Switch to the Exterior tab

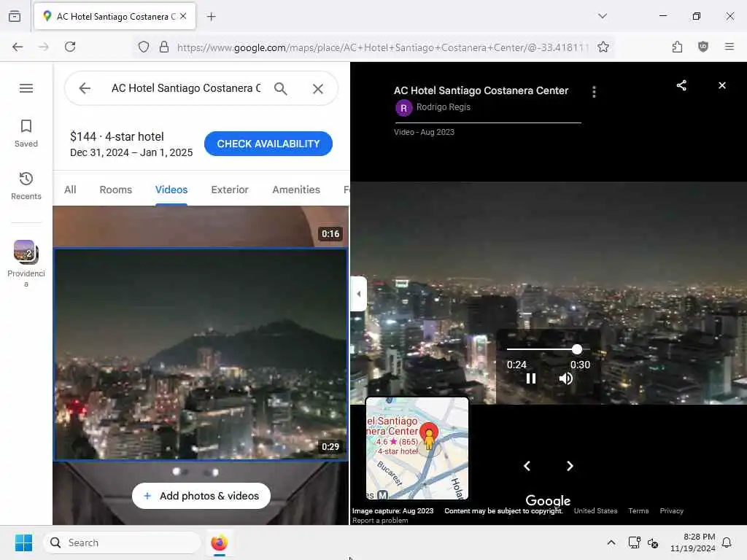click(230, 190)
